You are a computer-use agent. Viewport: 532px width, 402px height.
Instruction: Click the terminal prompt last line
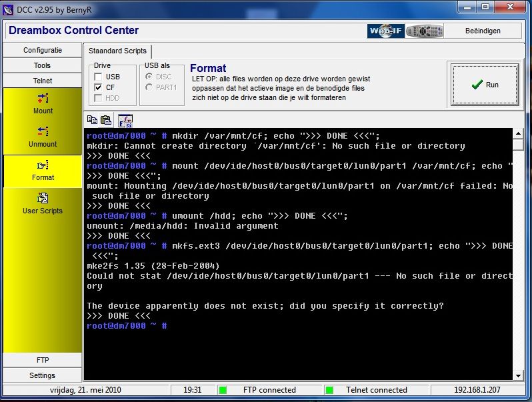tap(127, 326)
